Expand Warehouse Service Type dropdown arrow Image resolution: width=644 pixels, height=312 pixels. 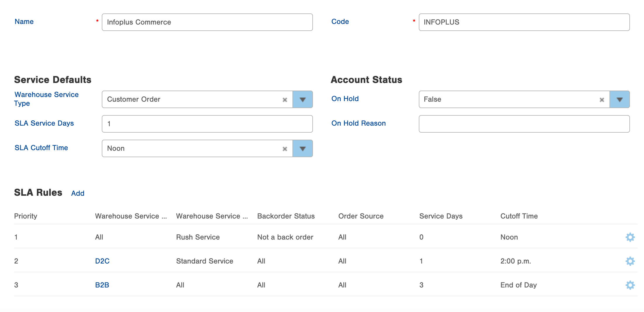point(303,99)
